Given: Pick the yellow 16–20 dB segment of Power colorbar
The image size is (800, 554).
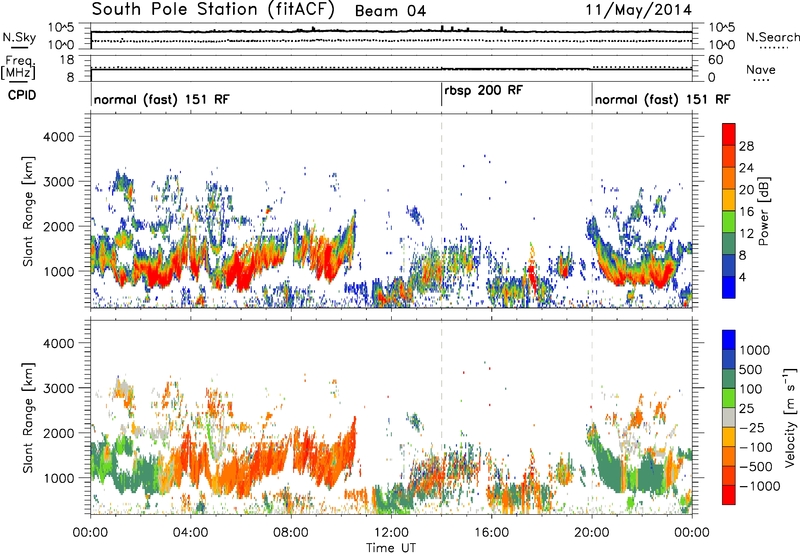Looking at the screenshot, I should point(729,199).
